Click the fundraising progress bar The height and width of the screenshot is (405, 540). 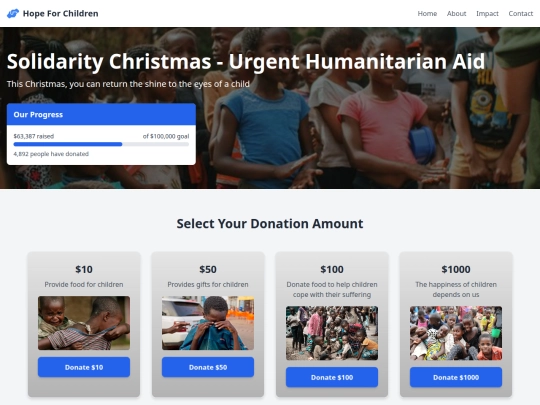coord(101,144)
